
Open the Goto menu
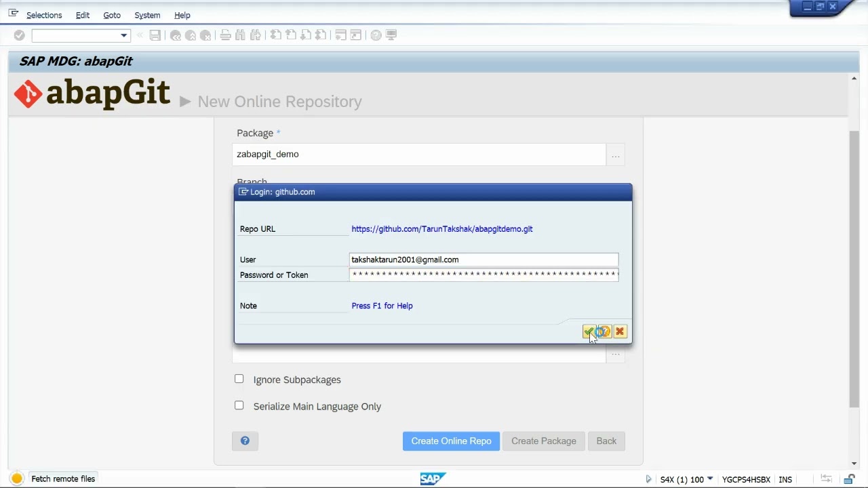112,15
